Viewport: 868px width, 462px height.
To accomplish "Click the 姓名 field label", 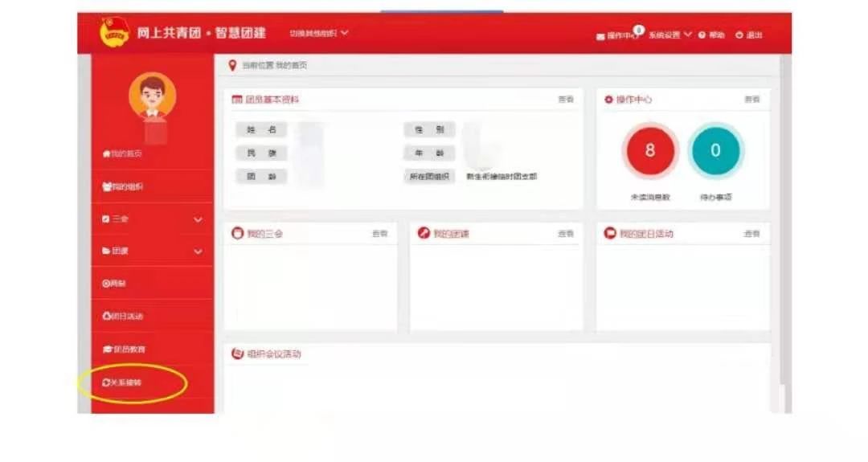I will 261,129.
